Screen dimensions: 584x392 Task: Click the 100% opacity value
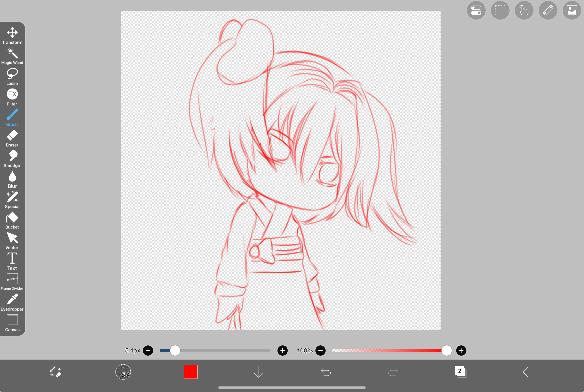click(x=305, y=351)
